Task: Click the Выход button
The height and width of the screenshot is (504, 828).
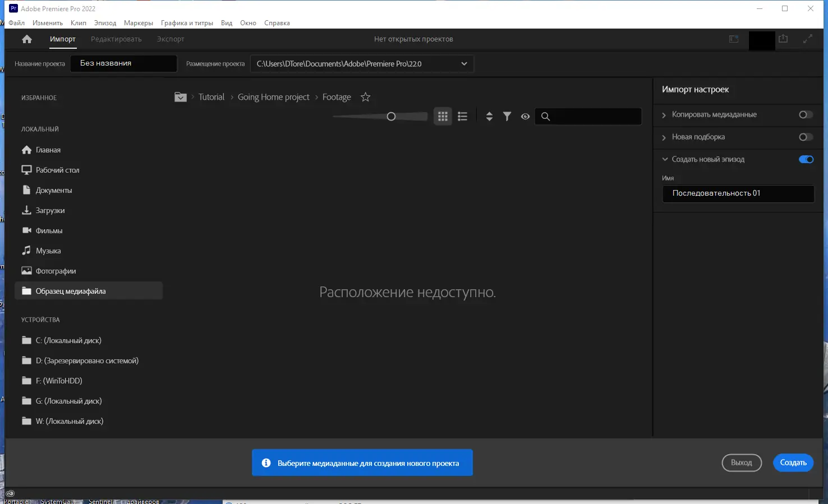Action: click(x=741, y=463)
